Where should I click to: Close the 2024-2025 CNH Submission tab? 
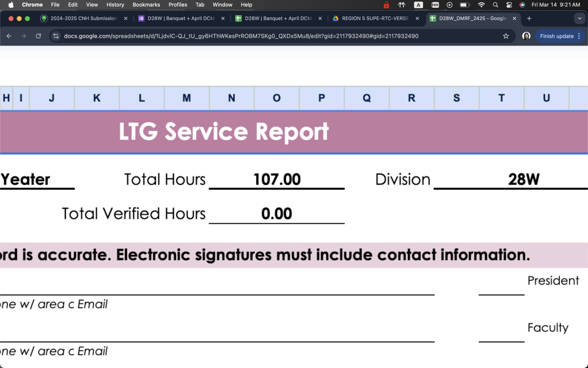point(126,18)
